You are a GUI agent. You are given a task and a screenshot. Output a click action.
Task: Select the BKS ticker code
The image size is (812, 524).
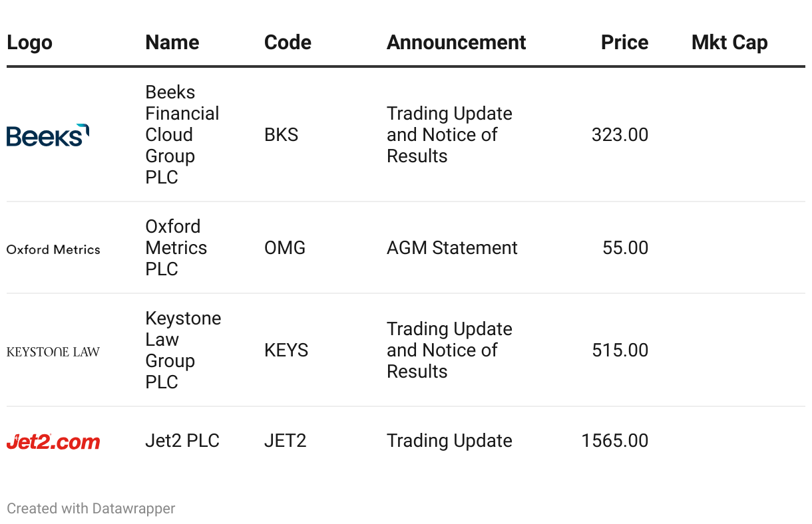pos(281,135)
